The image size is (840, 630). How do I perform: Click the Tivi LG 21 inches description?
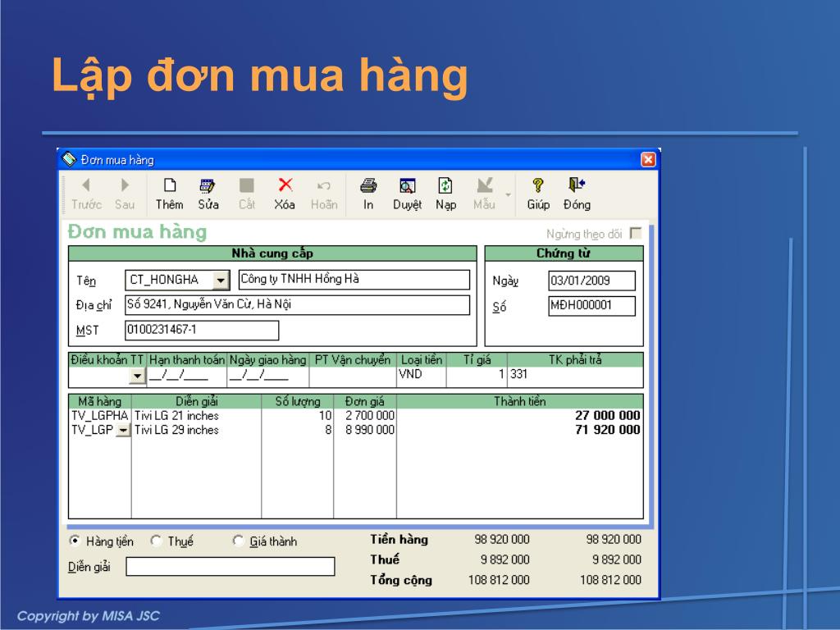[x=177, y=416]
